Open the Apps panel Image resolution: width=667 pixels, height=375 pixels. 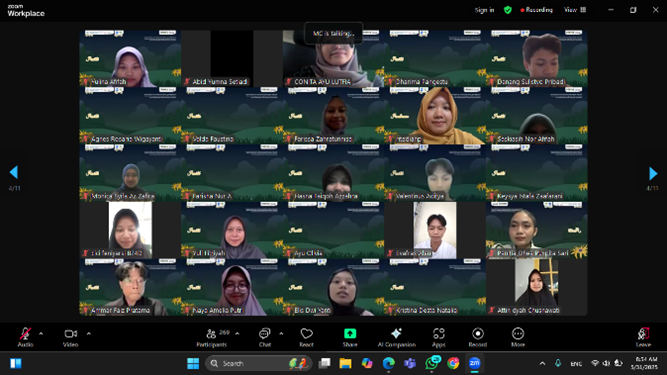point(439,337)
